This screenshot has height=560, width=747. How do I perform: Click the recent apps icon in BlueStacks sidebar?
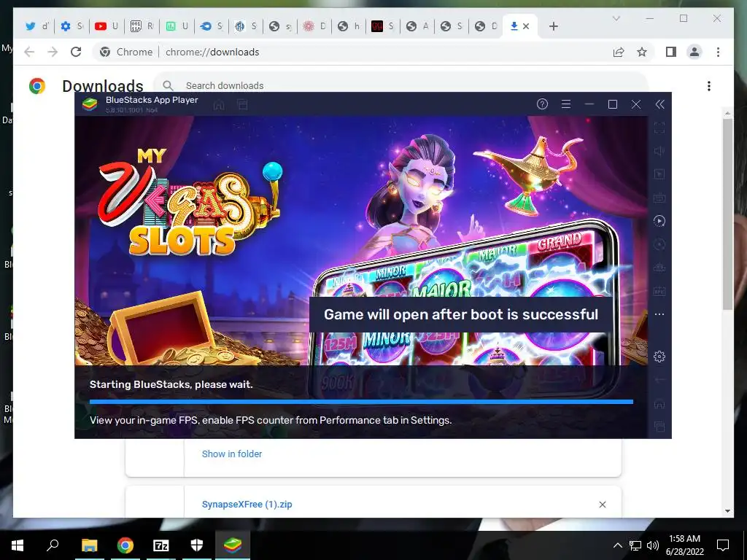659,427
